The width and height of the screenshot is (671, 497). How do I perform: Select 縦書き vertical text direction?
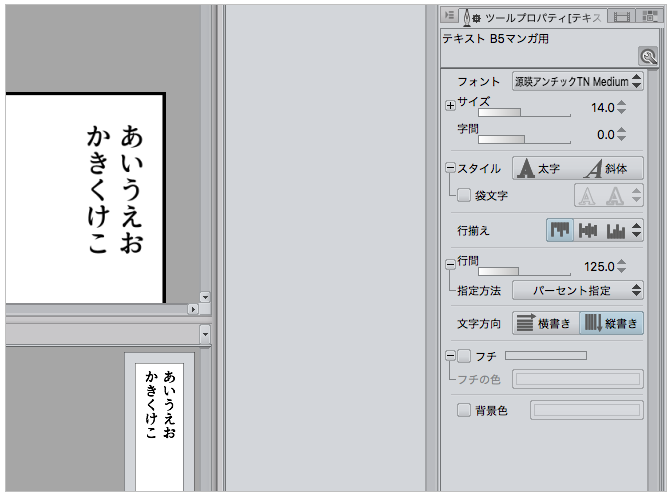[x=611, y=323]
